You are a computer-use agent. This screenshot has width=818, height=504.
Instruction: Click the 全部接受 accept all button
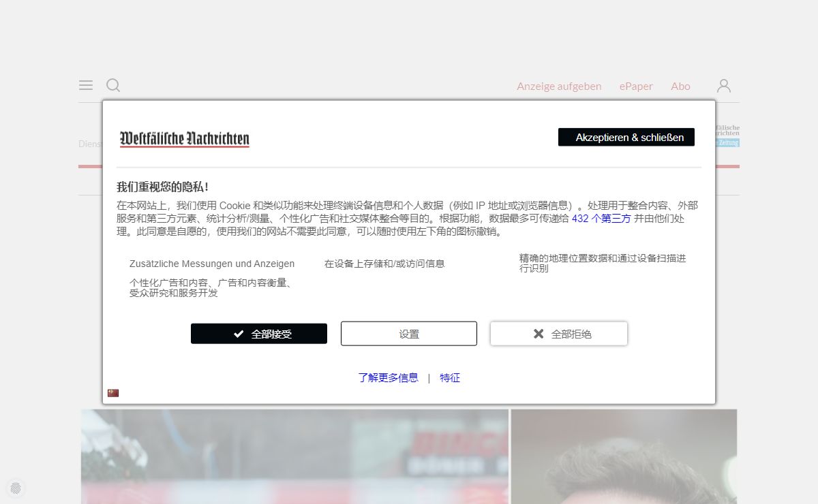tap(259, 334)
